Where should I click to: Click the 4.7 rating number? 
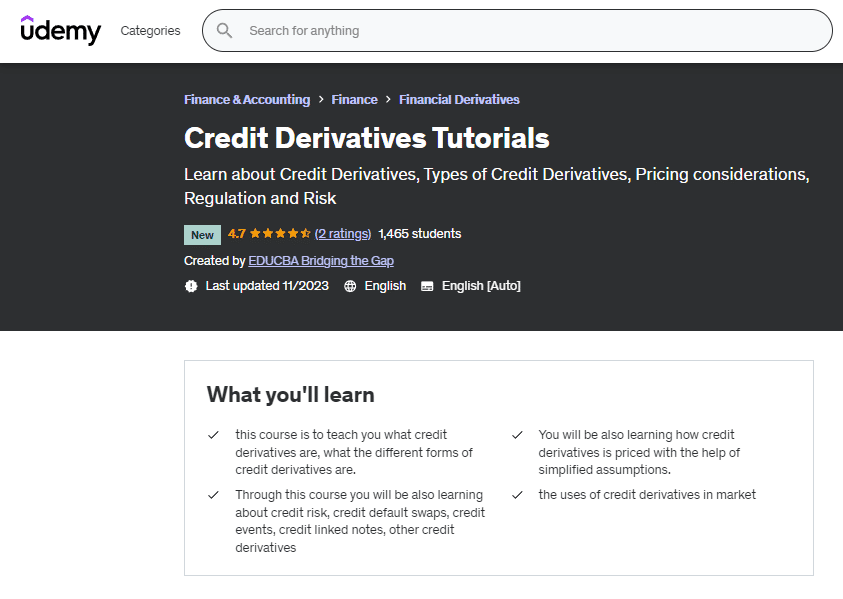[237, 233]
